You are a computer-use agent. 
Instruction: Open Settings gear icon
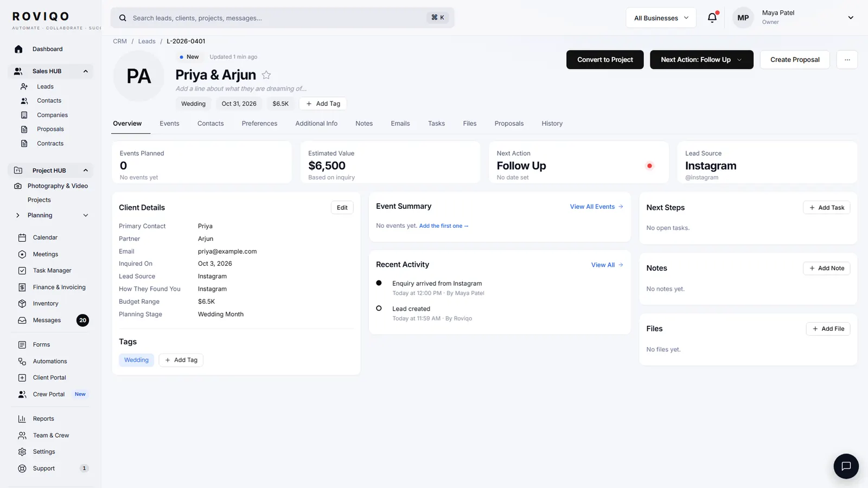point(22,452)
